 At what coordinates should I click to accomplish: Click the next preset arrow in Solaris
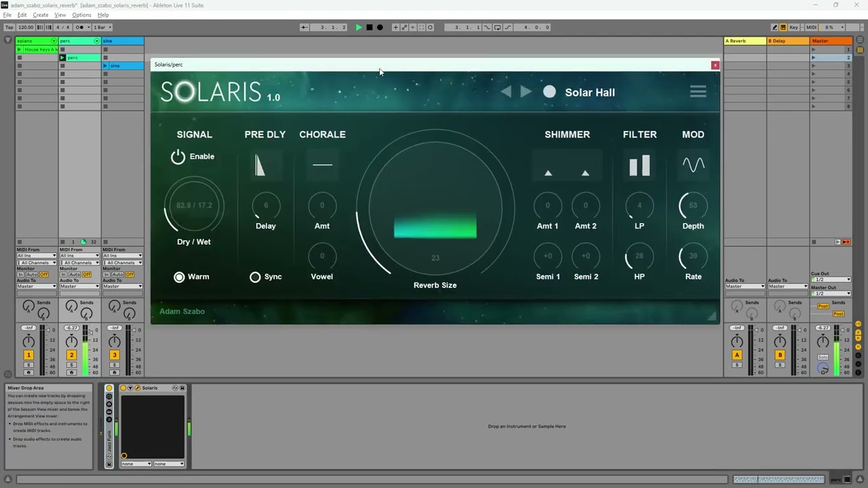click(x=526, y=91)
